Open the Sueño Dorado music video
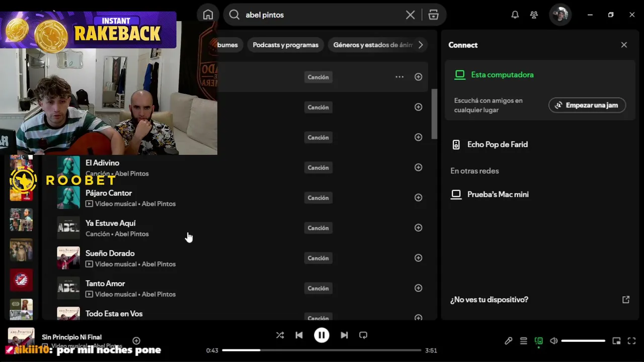The height and width of the screenshot is (362, 644). click(x=110, y=253)
